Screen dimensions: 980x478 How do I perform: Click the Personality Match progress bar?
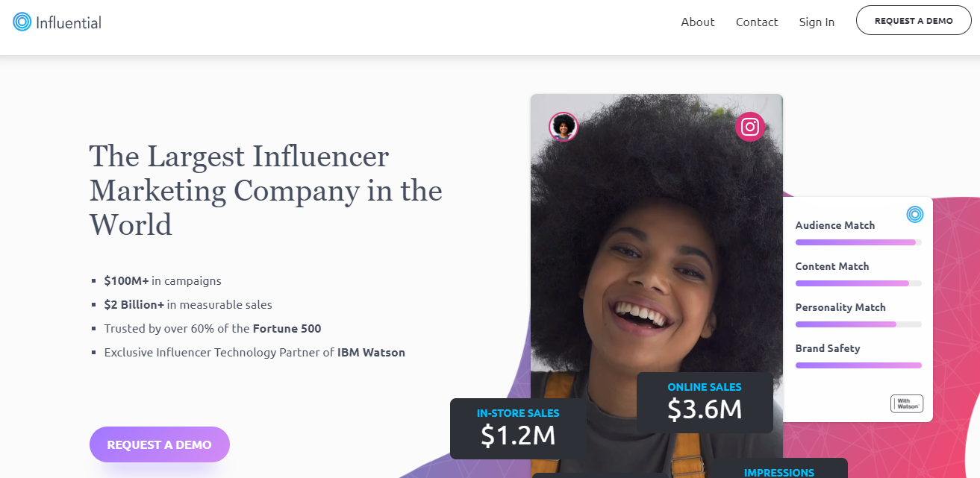(x=858, y=324)
